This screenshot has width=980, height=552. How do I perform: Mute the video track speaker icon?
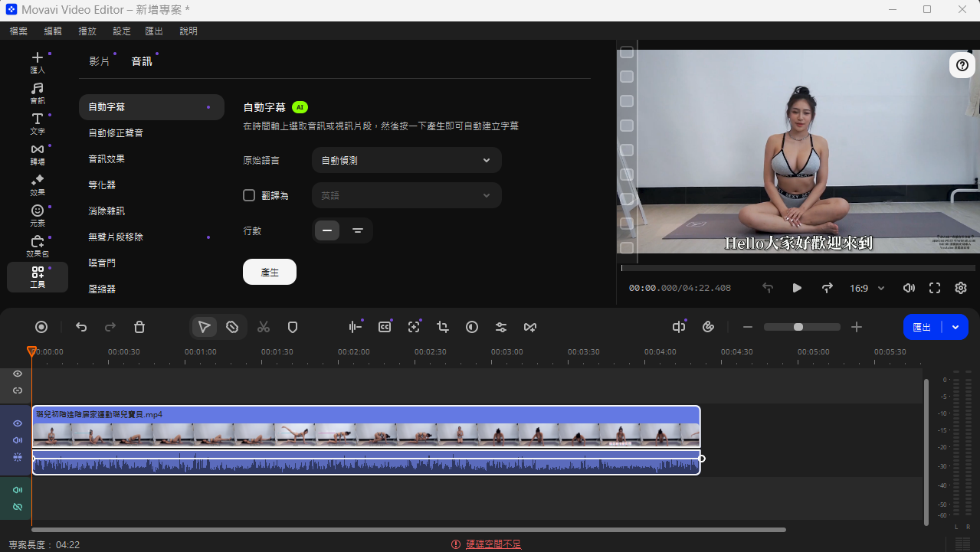coord(18,440)
